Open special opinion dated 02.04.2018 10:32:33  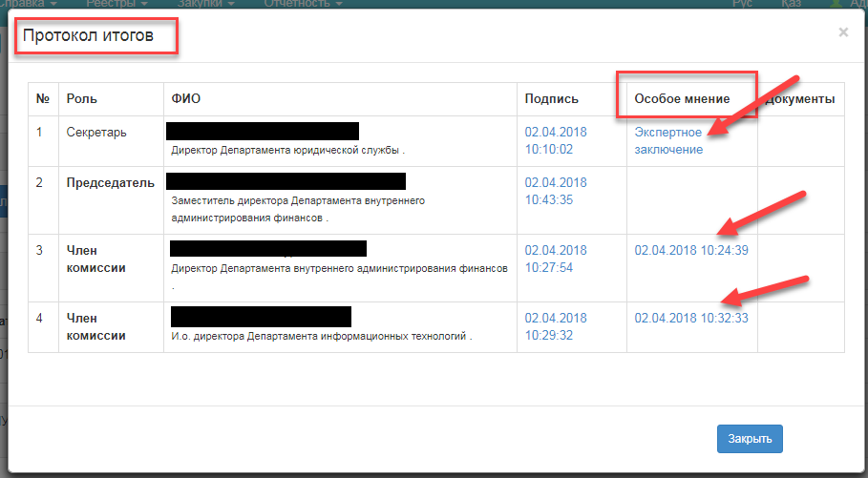coord(690,319)
